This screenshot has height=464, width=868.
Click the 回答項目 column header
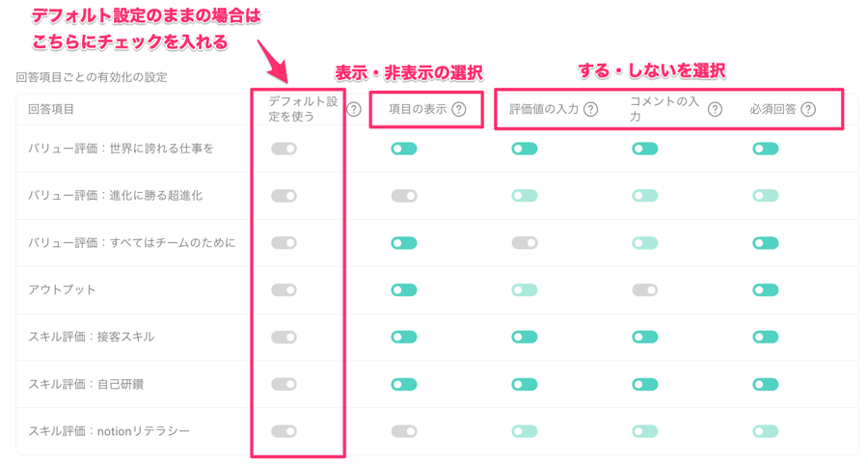51,110
